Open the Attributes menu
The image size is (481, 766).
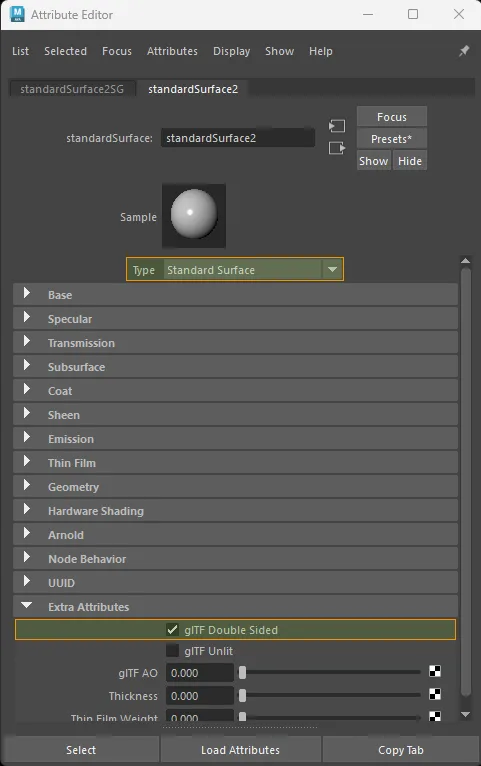point(172,51)
